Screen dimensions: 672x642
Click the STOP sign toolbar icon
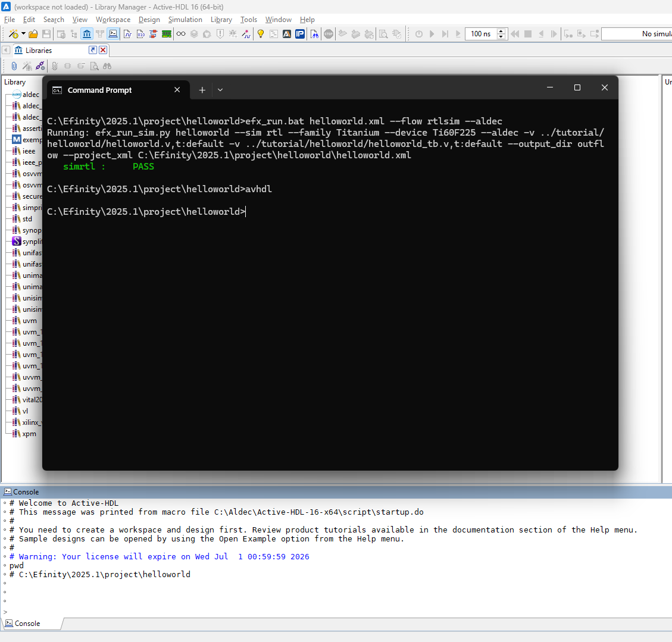click(329, 34)
